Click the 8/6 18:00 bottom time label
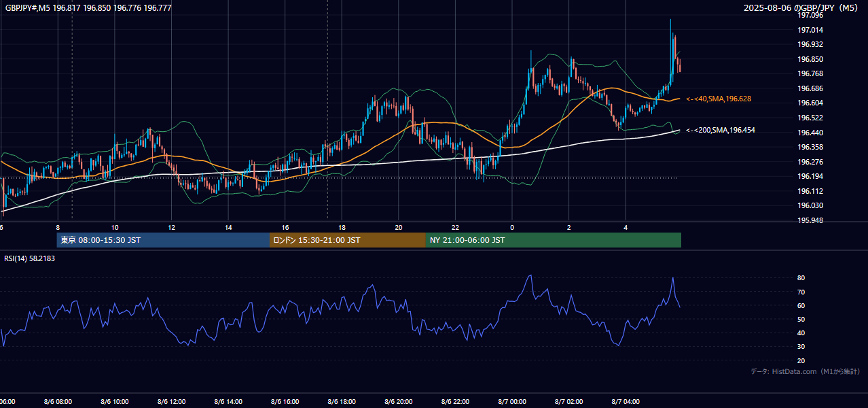This screenshot has height=408, width=868. coord(342,402)
